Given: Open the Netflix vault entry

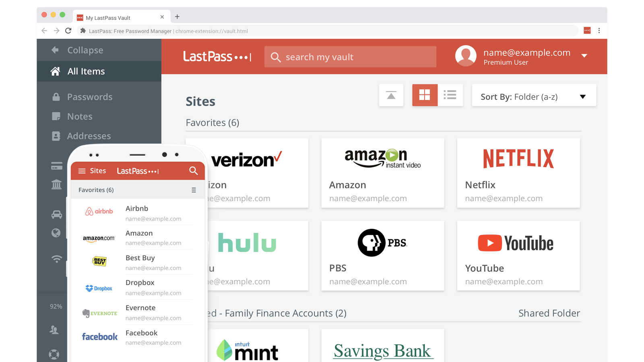Looking at the screenshot, I should point(518,173).
